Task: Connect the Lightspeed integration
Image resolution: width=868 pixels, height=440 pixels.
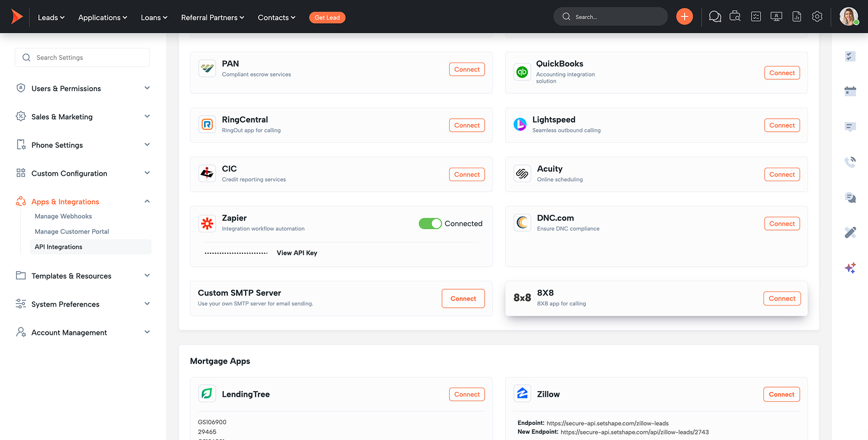Action: [782, 125]
